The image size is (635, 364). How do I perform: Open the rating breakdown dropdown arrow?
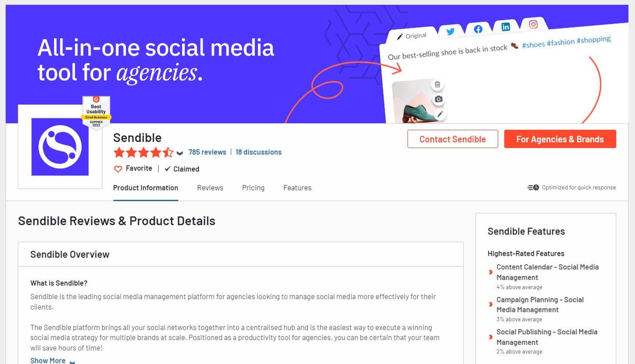[x=179, y=153]
